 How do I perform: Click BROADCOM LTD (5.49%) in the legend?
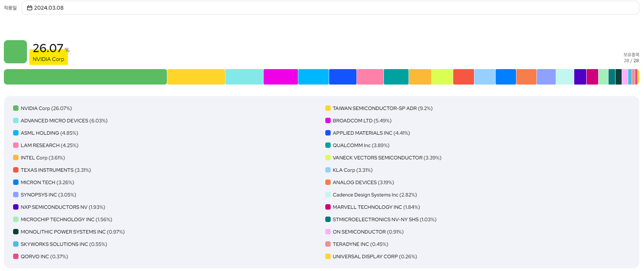pyautogui.click(x=358, y=121)
